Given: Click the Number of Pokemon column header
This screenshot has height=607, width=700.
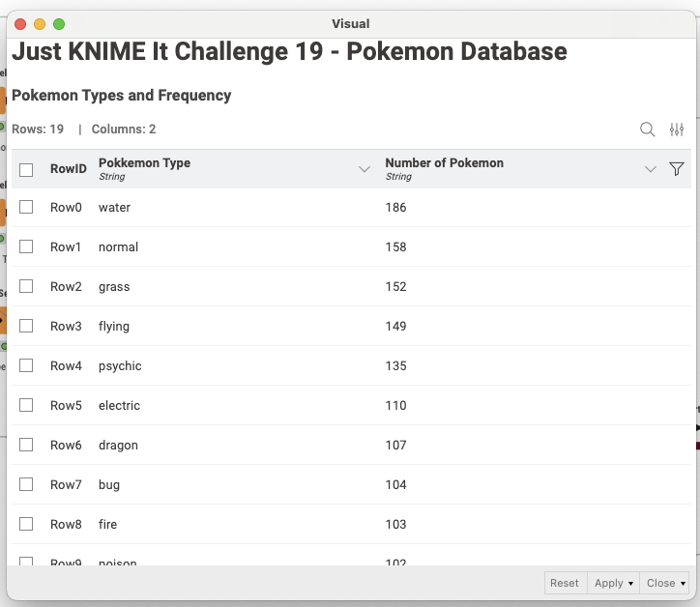Looking at the screenshot, I should pos(444,163).
